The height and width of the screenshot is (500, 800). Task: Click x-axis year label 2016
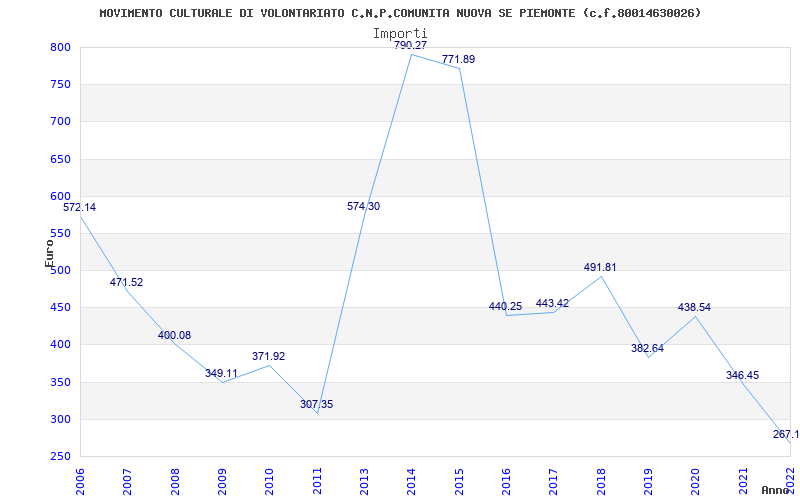click(x=506, y=481)
